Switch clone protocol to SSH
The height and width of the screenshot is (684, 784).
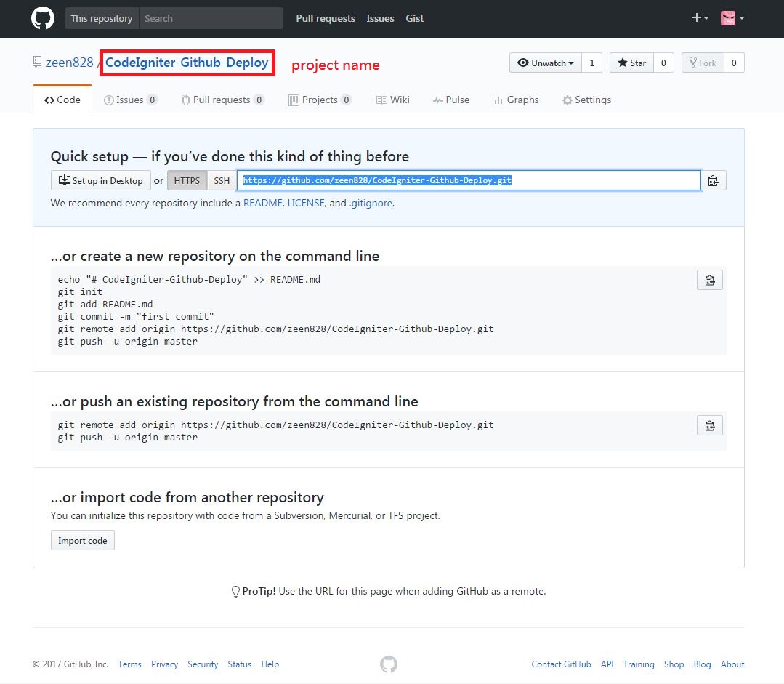pos(222,181)
